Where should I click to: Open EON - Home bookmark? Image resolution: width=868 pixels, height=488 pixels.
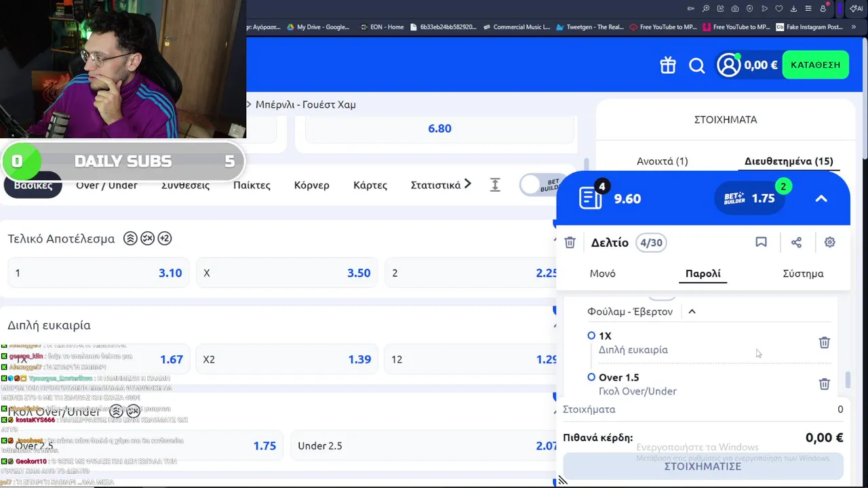click(x=382, y=27)
